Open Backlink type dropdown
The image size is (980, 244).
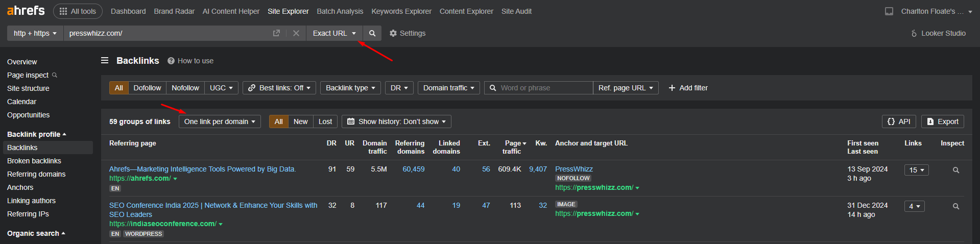point(350,88)
